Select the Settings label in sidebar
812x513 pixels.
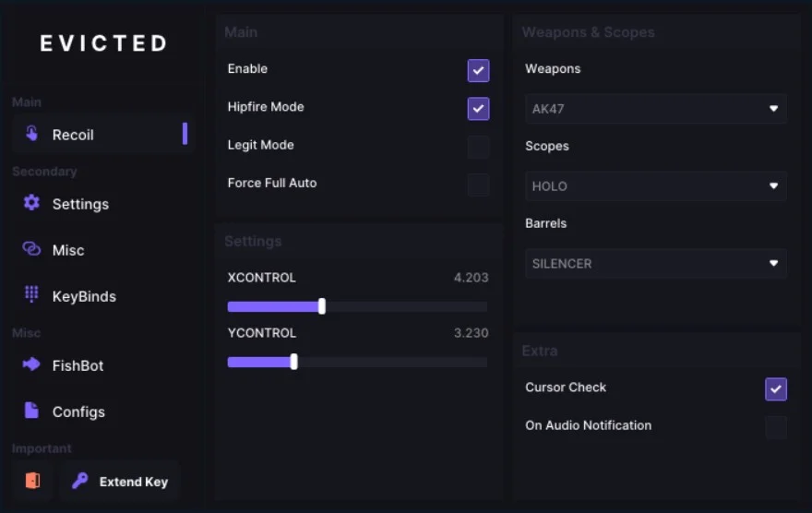pyautogui.click(x=80, y=204)
